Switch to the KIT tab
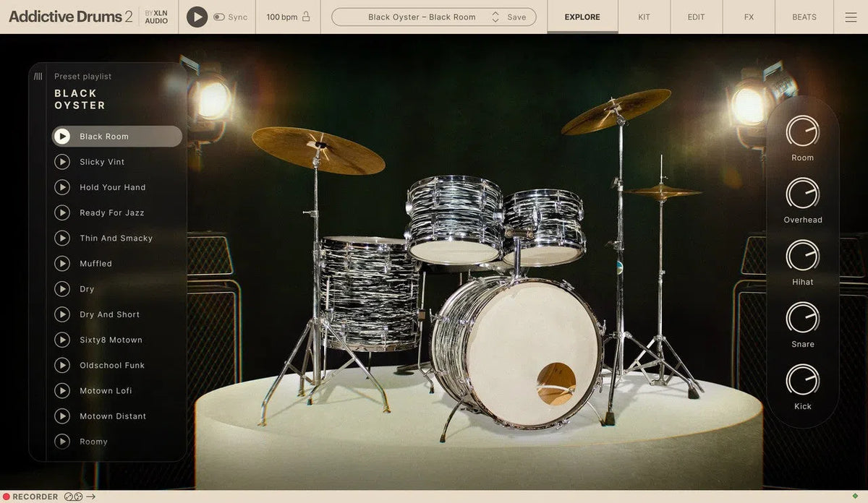 tap(644, 17)
